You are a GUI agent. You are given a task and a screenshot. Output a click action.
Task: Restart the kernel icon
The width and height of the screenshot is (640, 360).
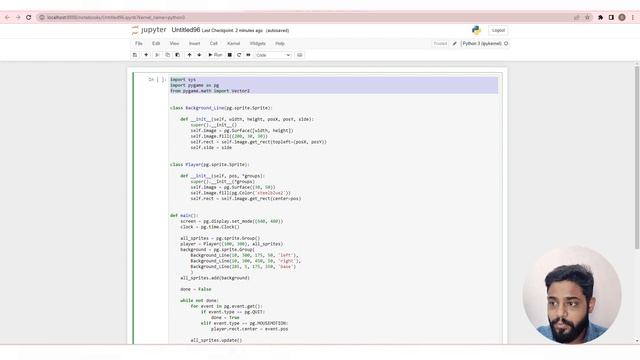pyautogui.click(x=239, y=55)
